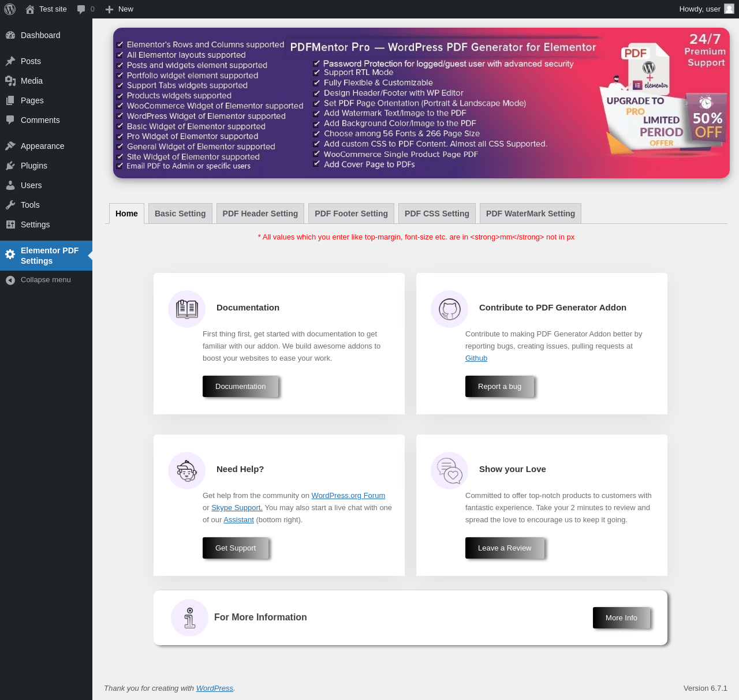
Task: Open the Basic Setting tab
Action: pyautogui.click(x=180, y=214)
